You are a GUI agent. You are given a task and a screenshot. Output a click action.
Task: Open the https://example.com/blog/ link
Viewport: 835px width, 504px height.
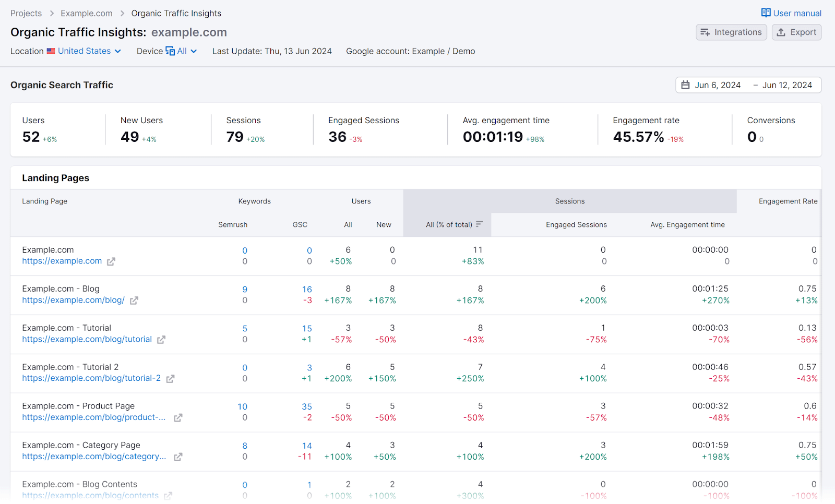(73, 301)
